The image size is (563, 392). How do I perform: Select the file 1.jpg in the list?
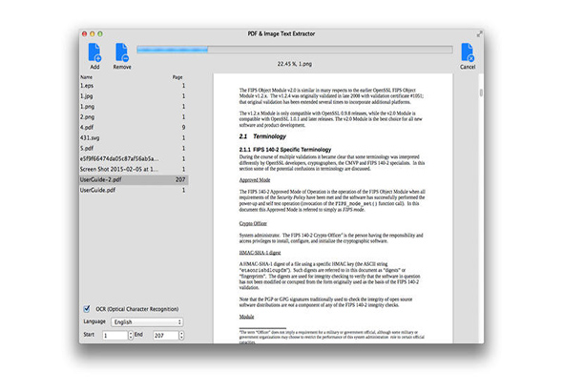pyautogui.click(x=134, y=95)
